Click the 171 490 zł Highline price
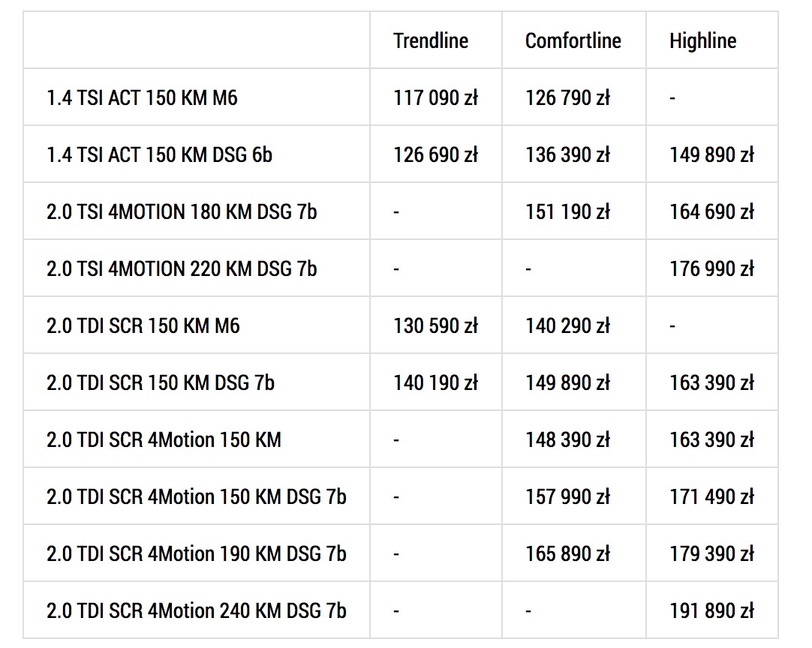Image resolution: width=812 pixels, height=648 pixels. 711,496
